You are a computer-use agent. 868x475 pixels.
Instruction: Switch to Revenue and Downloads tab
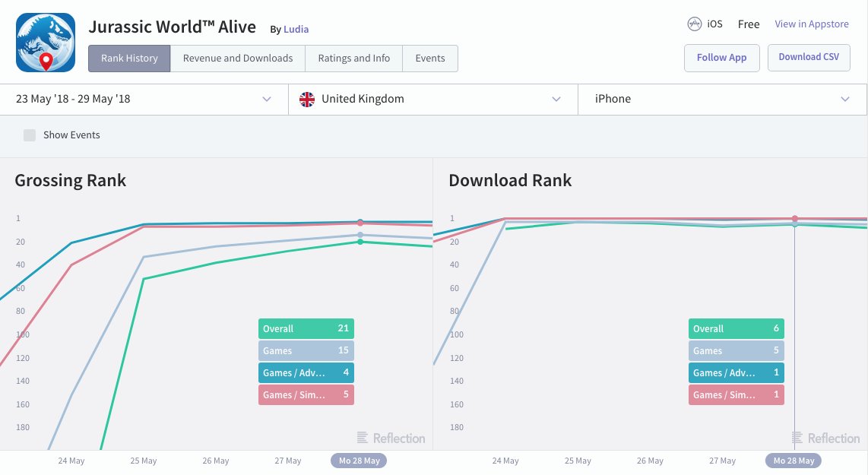[x=237, y=58]
